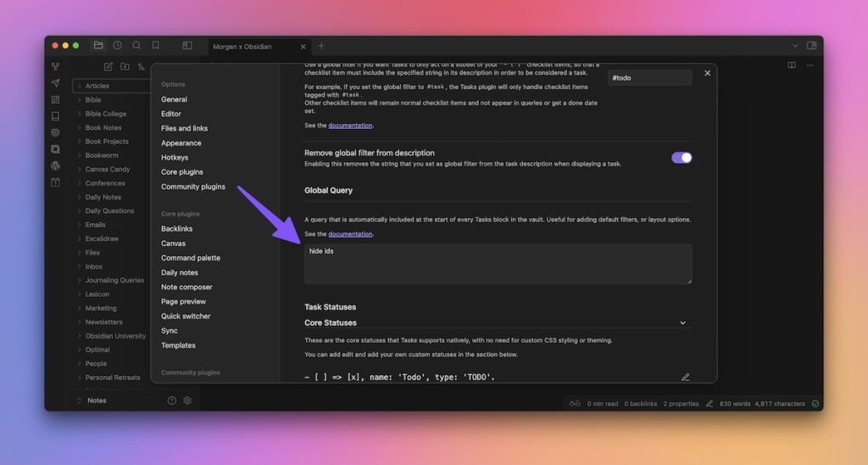Click 2 properties in status bar

click(681, 403)
